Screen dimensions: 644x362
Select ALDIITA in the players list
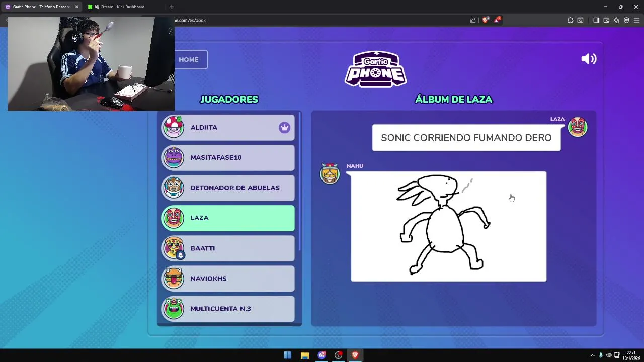[228, 127]
